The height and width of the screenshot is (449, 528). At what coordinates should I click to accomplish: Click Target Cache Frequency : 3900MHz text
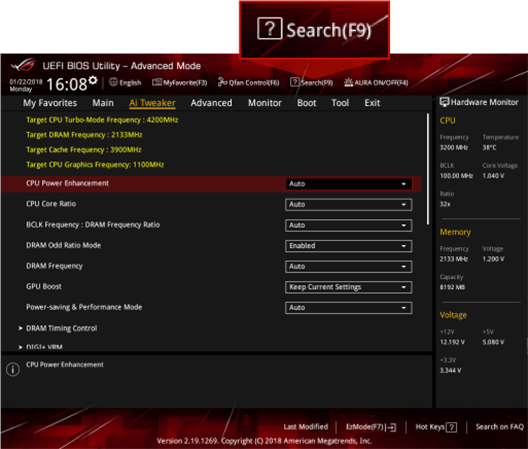pos(84,150)
